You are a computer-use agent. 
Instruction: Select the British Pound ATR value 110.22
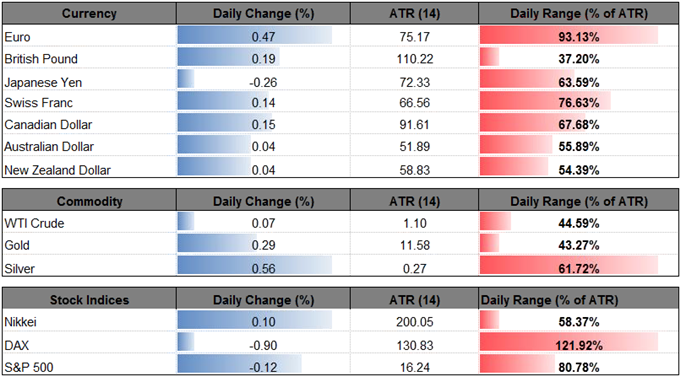click(414, 59)
